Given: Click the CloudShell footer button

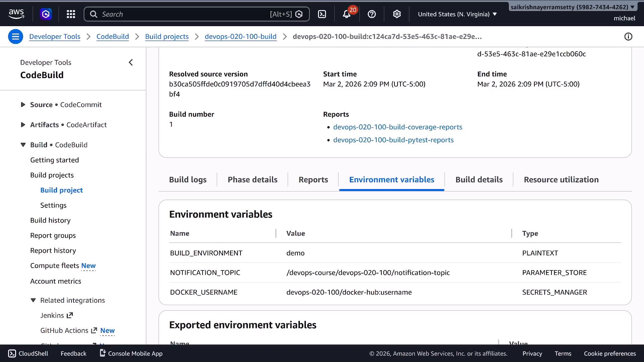Looking at the screenshot, I should click(28, 353).
